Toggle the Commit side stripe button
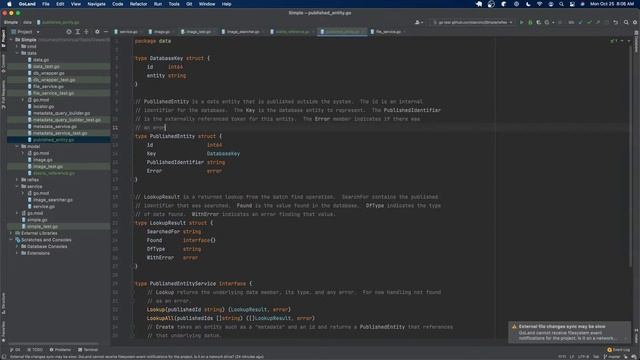 point(3,63)
